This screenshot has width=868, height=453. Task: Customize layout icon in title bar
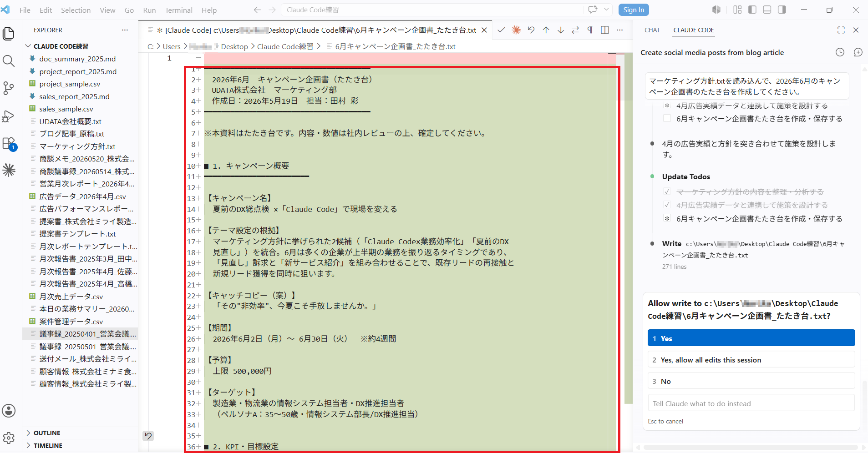pos(737,10)
